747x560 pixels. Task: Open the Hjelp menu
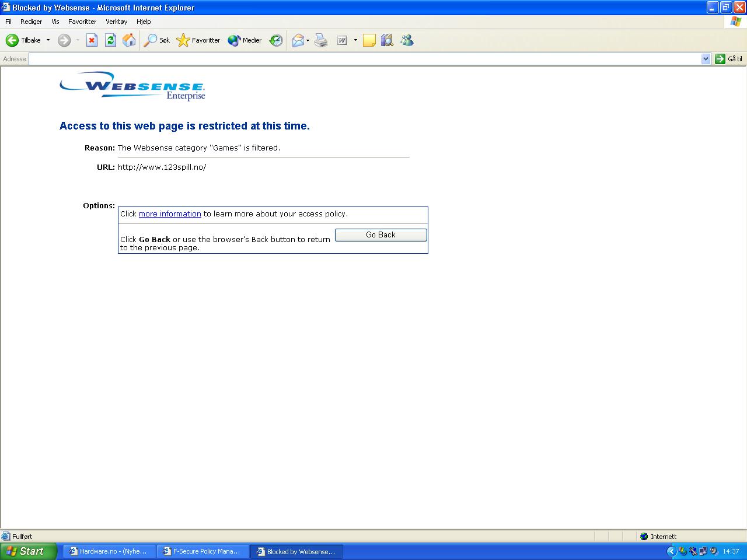[144, 22]
